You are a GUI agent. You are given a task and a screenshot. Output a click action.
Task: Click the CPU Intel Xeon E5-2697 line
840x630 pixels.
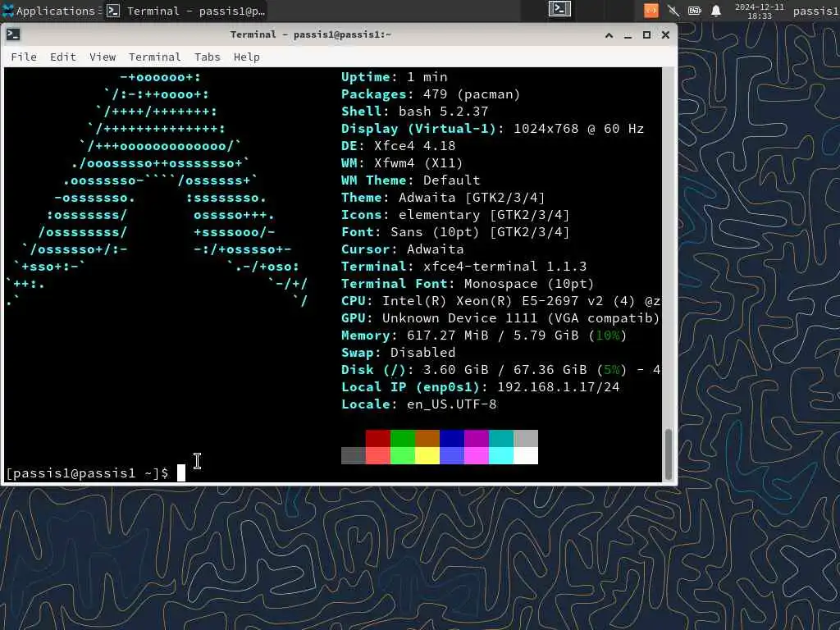[500, 301]
